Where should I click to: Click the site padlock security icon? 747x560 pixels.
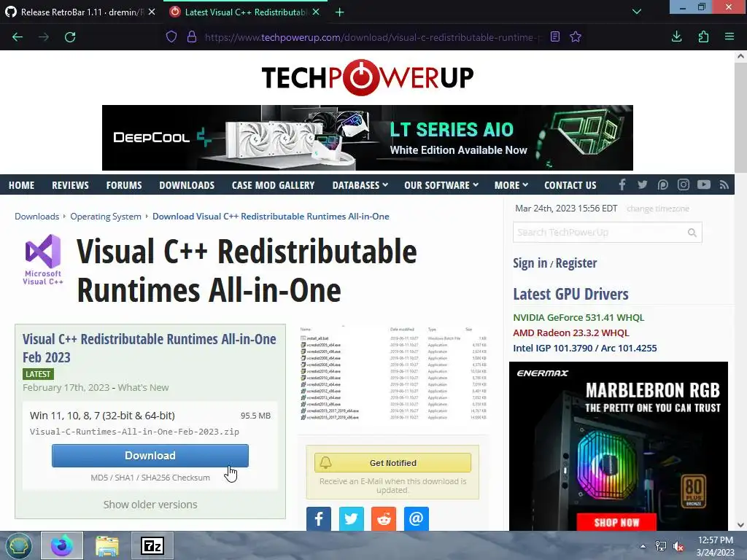192,36
